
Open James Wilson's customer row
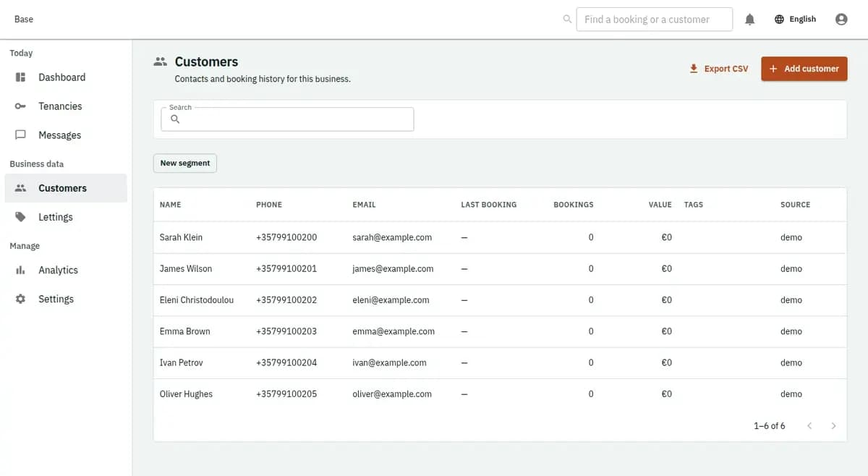click(500, 268)
